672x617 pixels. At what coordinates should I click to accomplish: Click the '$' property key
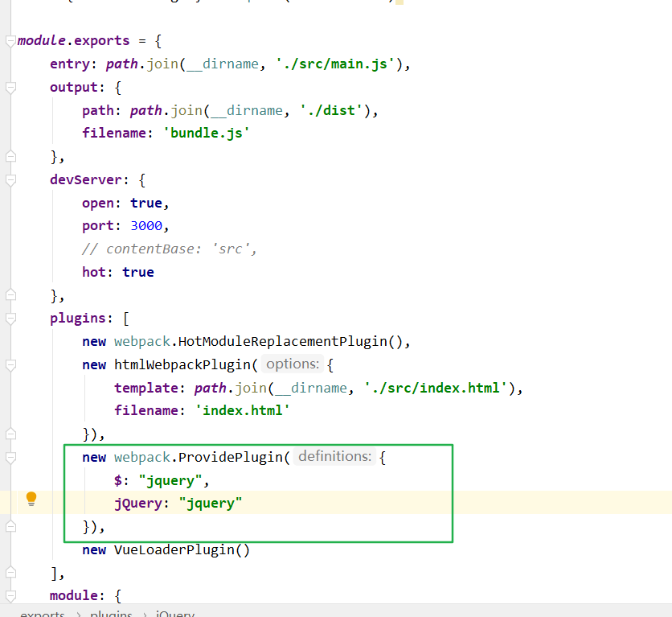(118, 481)
